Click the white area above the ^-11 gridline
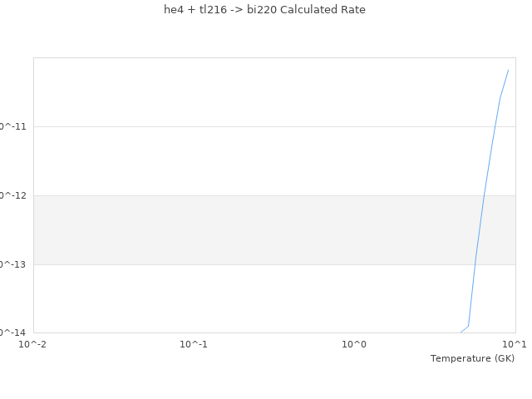532x399 pixels. coord(249,91)
